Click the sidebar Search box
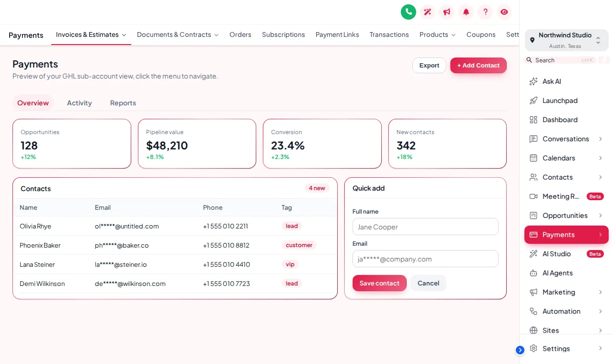The width and height of the screenshot is (613, 364). pos(560,60)
